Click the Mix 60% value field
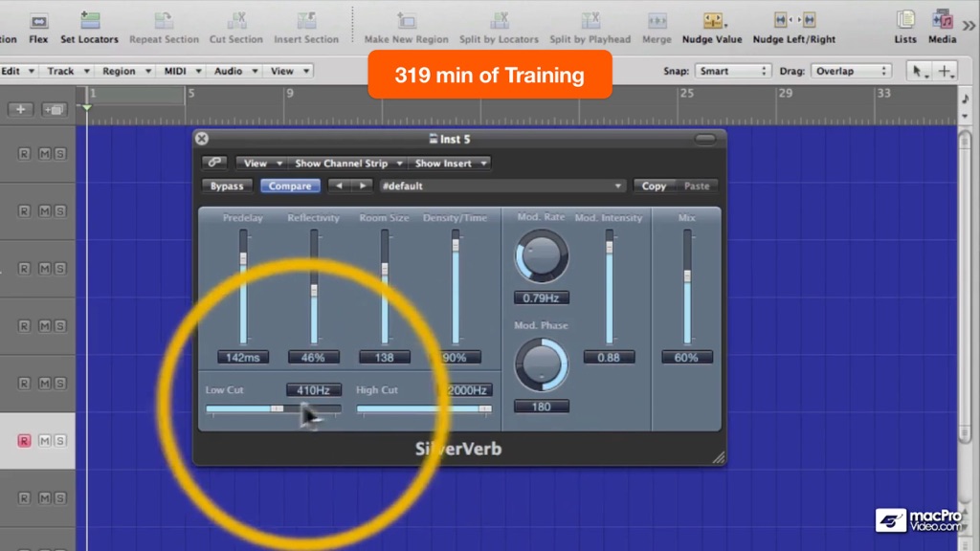This screenshot has height=551, width=980. (x=686, y=358)
